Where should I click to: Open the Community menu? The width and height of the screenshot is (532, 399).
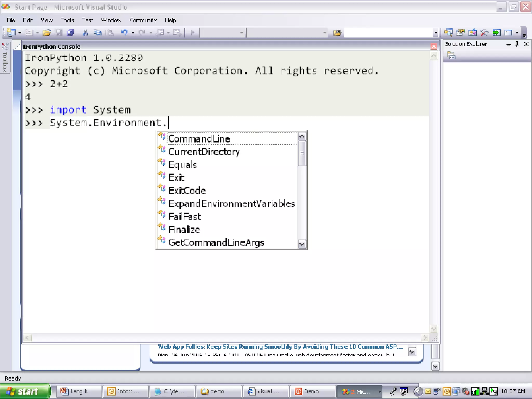(x=143, y=20)
